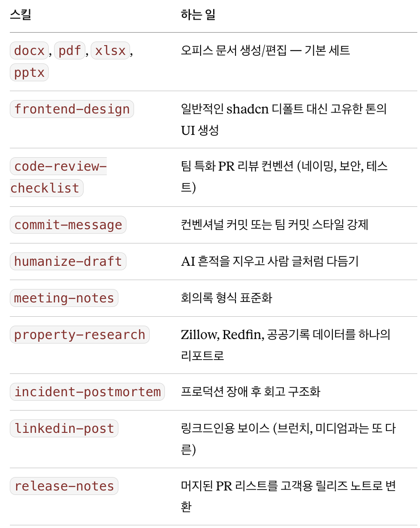Click the 프로덕션 장애 후 회고 구조화 text

coord(251,391)
